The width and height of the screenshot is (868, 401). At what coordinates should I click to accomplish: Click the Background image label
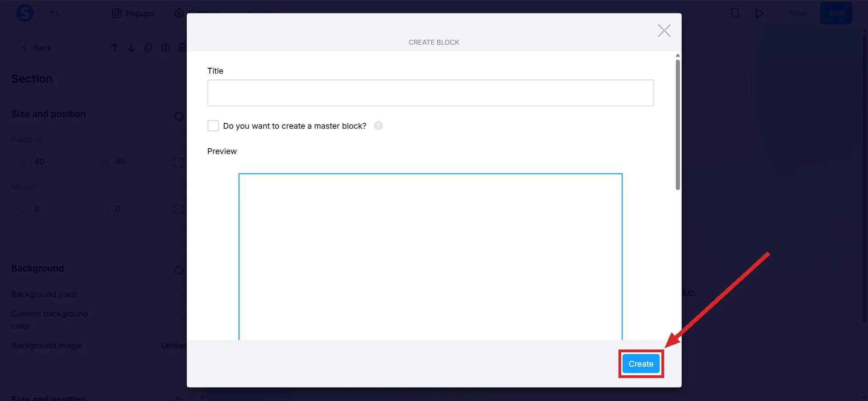point(46,345)
